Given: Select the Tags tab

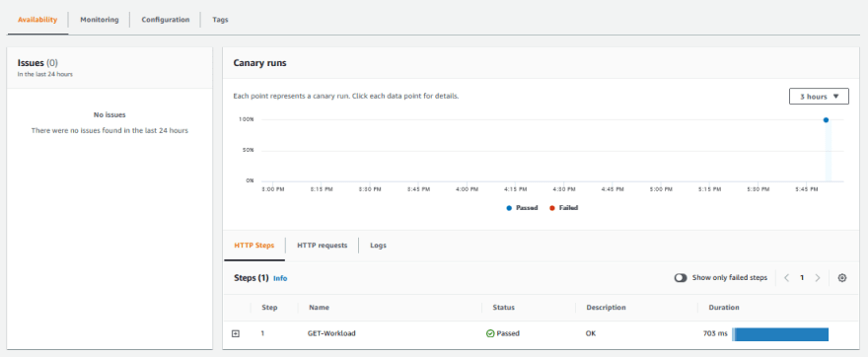Looking at the screenshot, I should [220, 20].
